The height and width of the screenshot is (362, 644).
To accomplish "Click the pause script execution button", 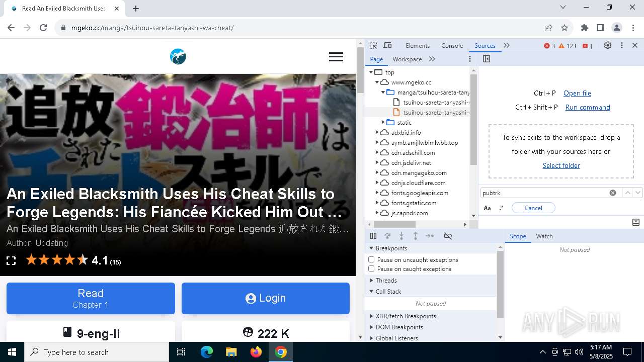I will (373, 236).
